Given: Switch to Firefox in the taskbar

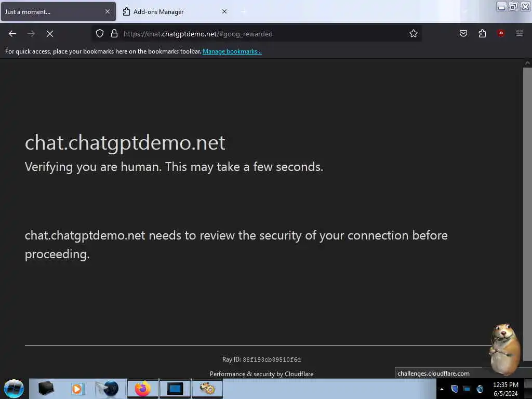Looking at the screenshot, I should tap(143, 389).
